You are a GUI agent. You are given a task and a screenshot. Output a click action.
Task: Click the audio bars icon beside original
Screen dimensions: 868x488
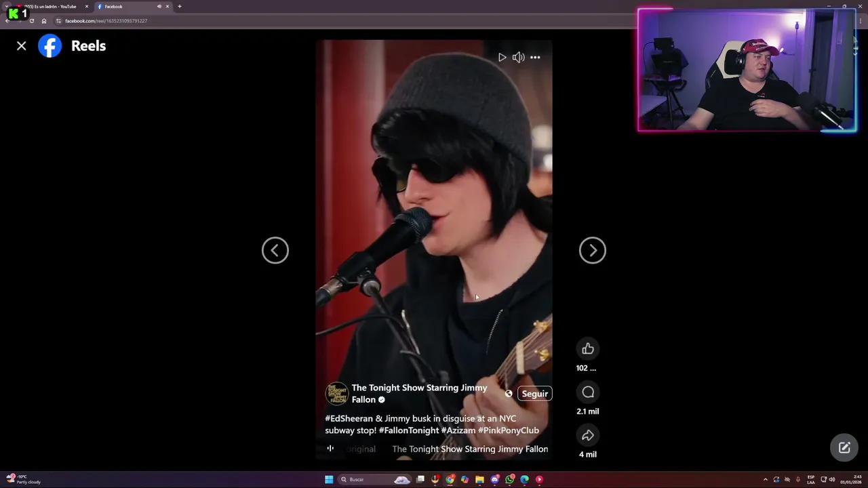tap(330, 449)
